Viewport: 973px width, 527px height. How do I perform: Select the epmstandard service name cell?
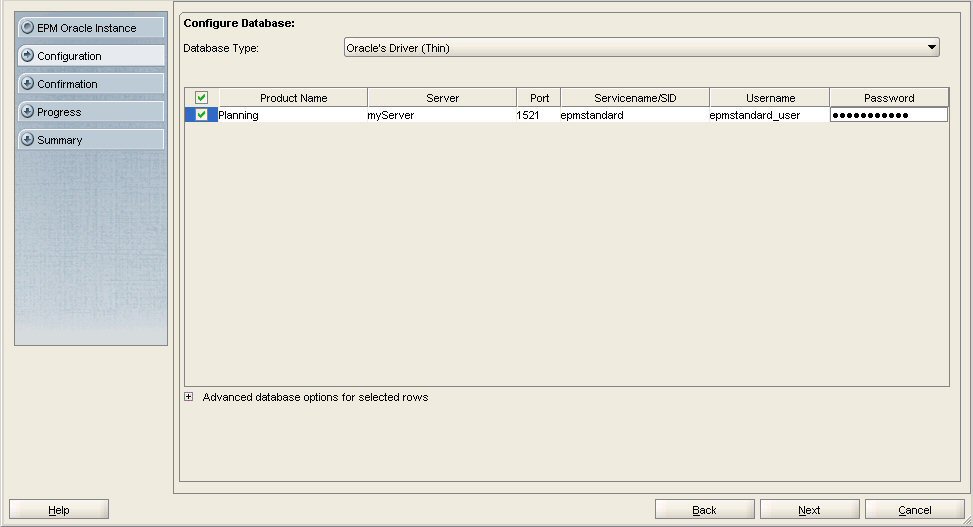[x=634, y=115]
